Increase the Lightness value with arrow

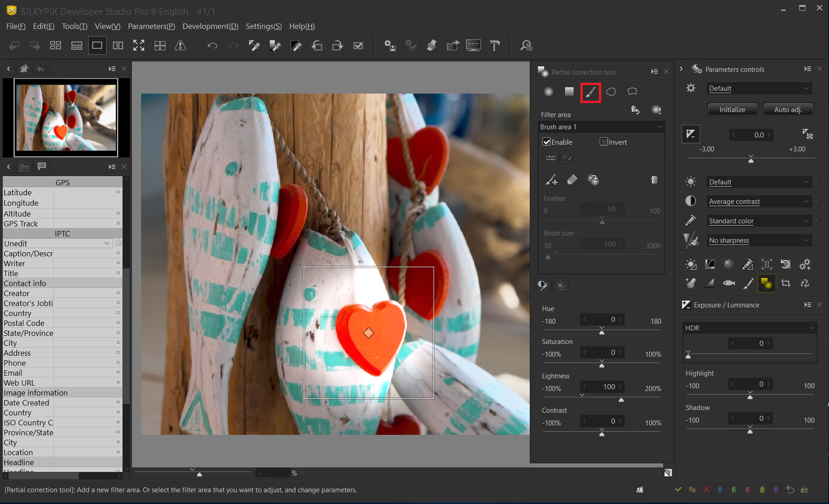point(621,386)
